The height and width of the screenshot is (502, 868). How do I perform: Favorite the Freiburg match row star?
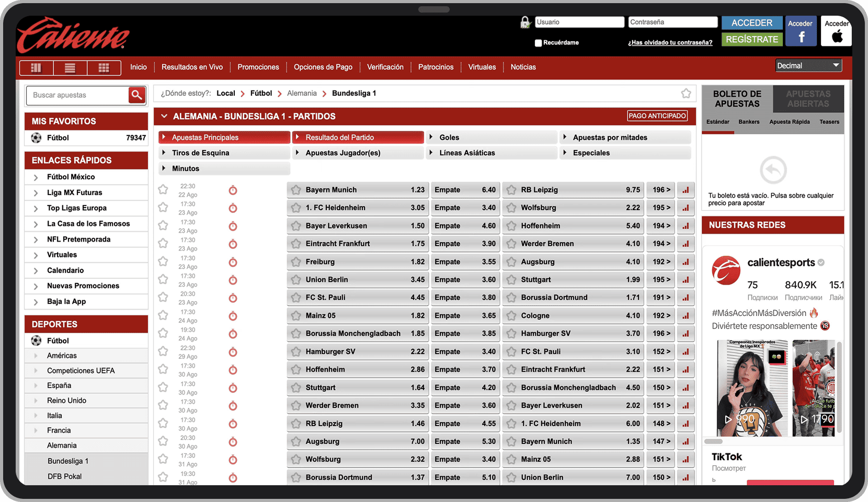[x=163, y=261]
